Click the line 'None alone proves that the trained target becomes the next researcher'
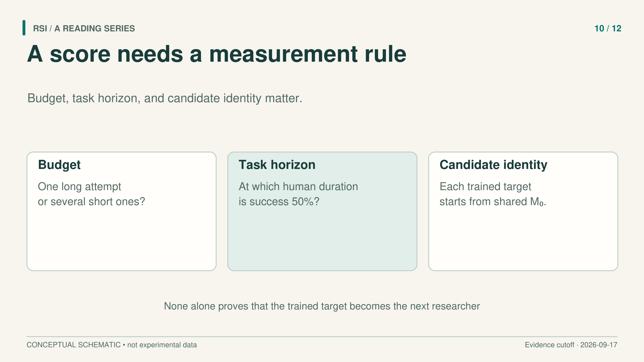The height and width of the screenshot is (362, 644). point(322,306)
